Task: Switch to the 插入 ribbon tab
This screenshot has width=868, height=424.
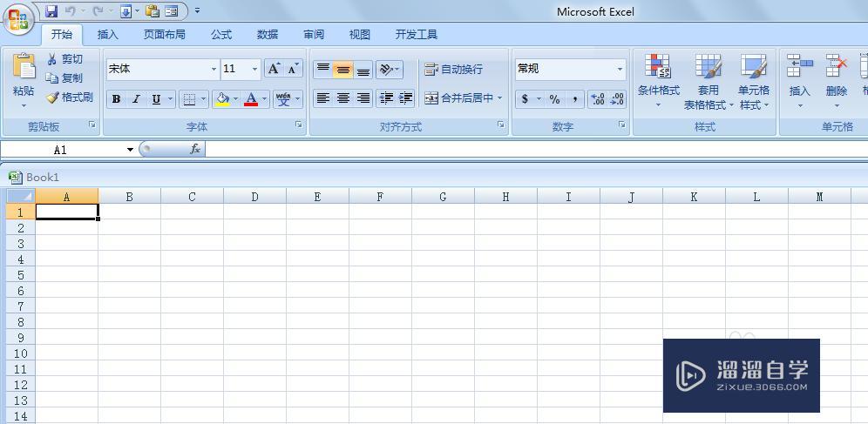Action: coord(108,34)
